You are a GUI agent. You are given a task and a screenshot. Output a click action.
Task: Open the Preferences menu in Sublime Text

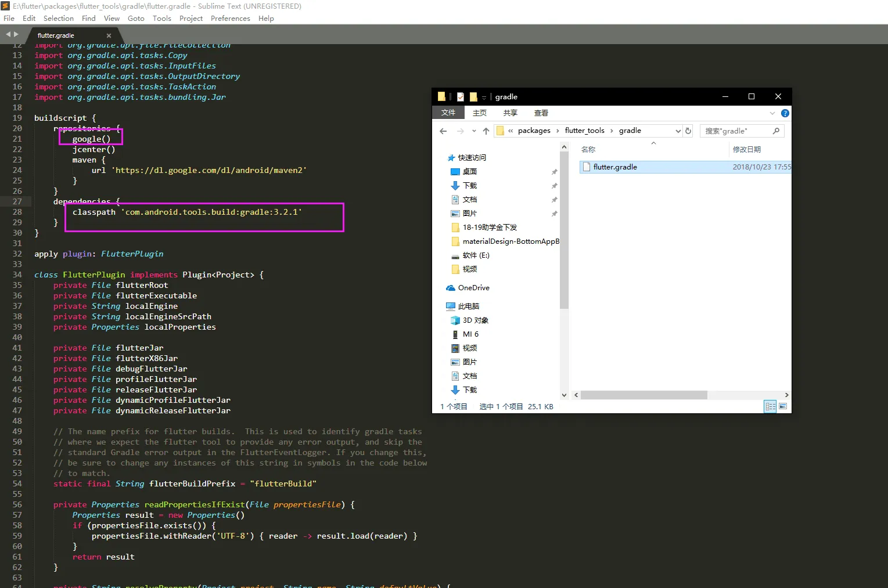click(230, 19)
